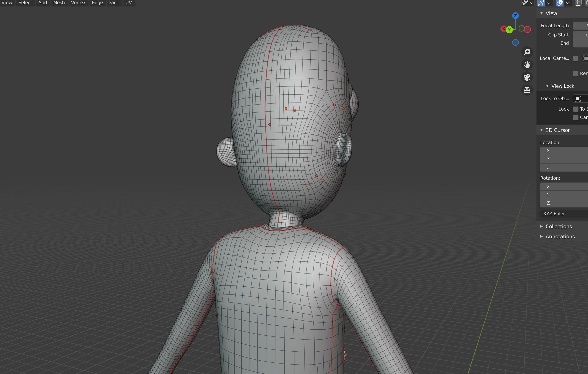Open the Add menu
The height and width of the screenshot is (374, 588).
click(x=43, y=3)
